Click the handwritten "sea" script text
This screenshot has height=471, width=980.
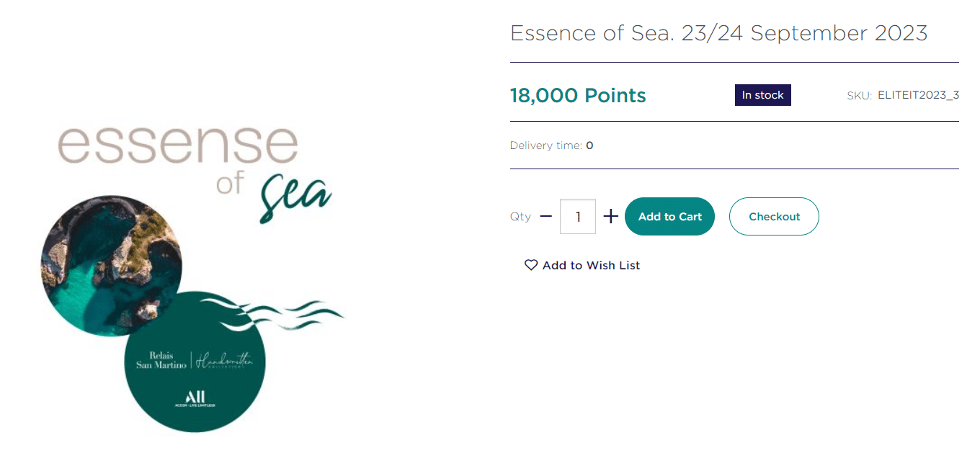click(295, 197)
